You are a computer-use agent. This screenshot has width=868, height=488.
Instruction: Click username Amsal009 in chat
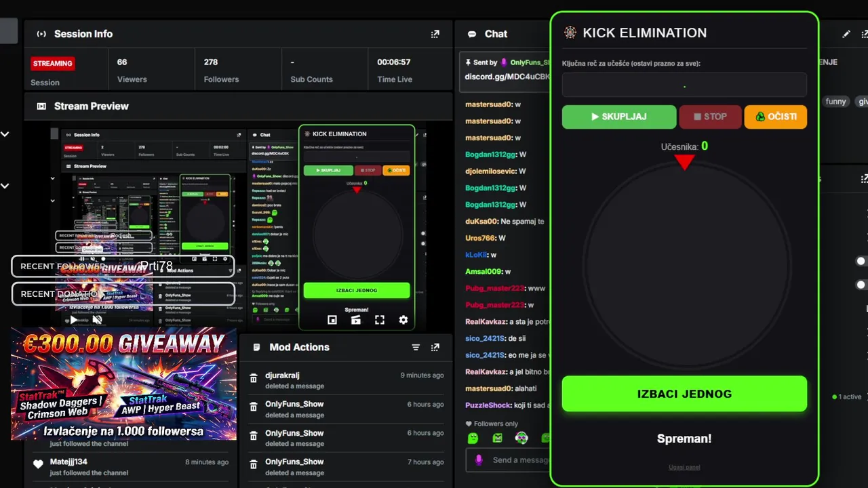tap(484, 272)
